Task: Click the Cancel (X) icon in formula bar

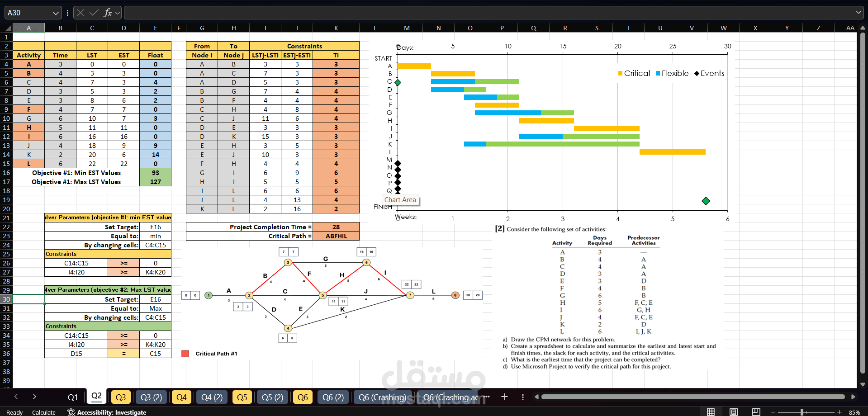Action: click(81, 12)
